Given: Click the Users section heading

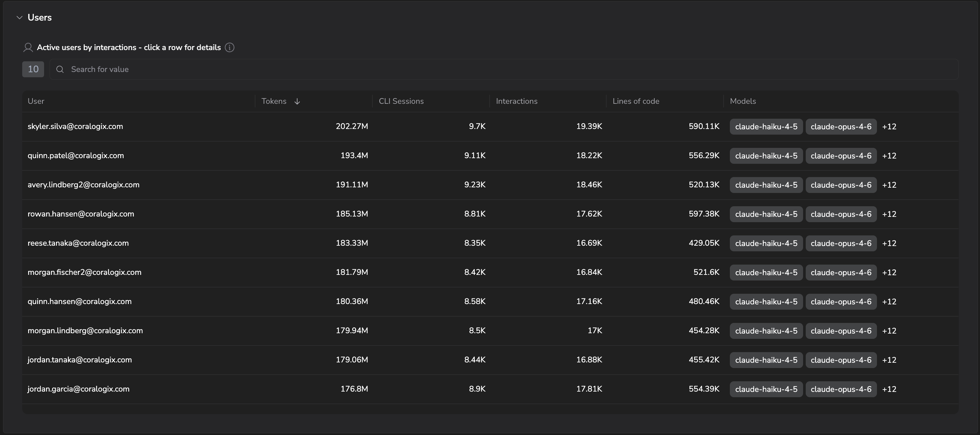Looking at the screenshot, I should click(x=39, y=18).
